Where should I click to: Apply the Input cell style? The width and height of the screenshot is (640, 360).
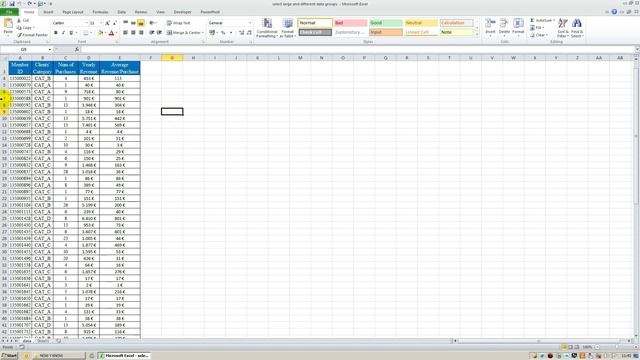[x=386, y=32]
